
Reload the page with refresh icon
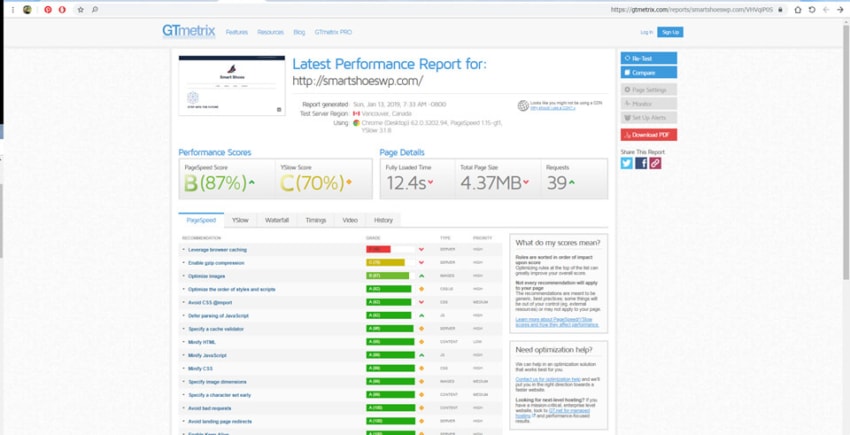[x=812, y=9]
